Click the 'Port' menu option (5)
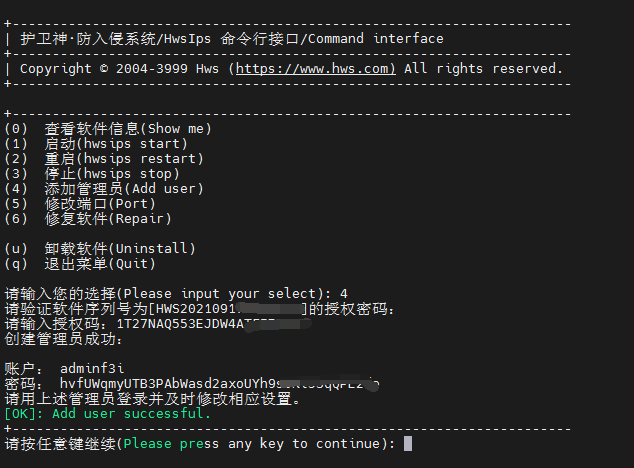 point(100,203)
